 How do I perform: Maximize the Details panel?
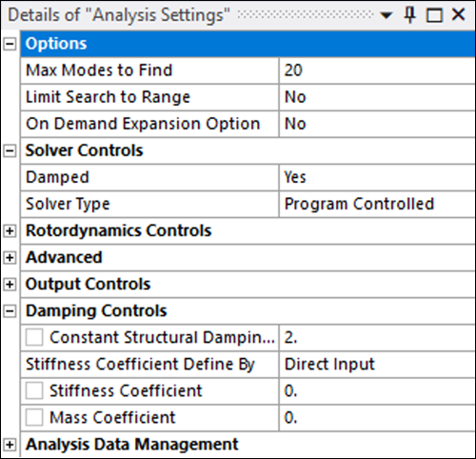pos(434,15)
